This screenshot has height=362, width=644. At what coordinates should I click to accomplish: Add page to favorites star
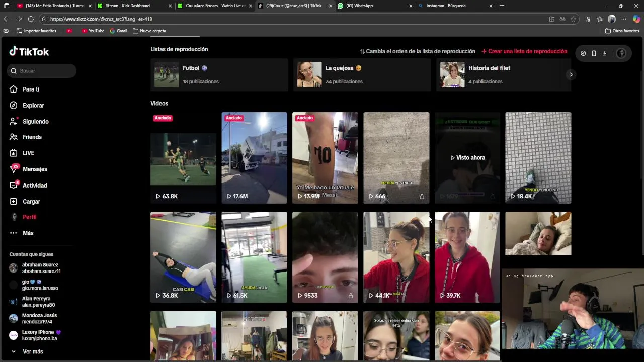pos(573,19)
